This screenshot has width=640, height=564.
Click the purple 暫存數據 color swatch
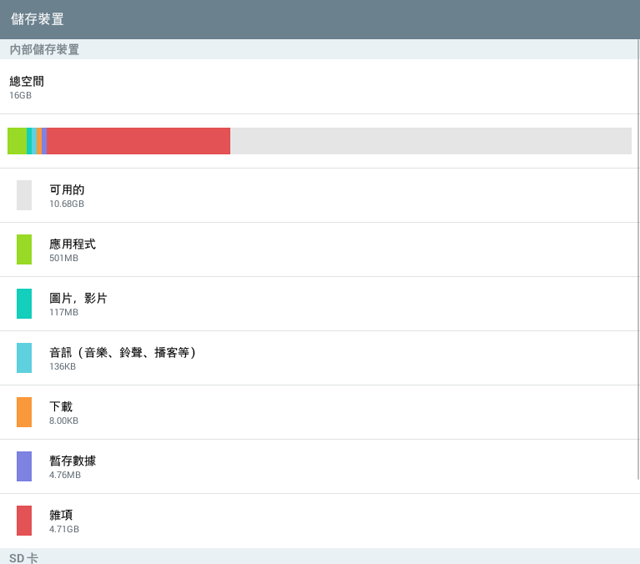[24, 466]
